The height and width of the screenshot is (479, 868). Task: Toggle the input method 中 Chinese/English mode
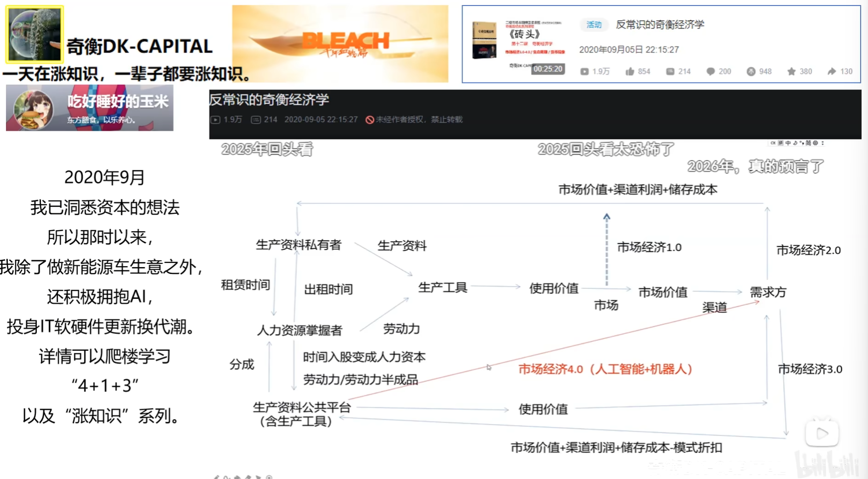(788, 143)
